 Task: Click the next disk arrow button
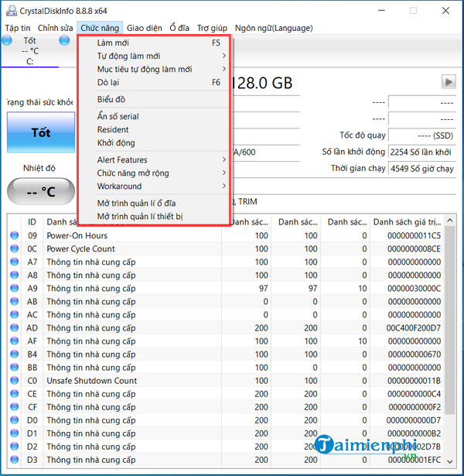coord(448,81)
